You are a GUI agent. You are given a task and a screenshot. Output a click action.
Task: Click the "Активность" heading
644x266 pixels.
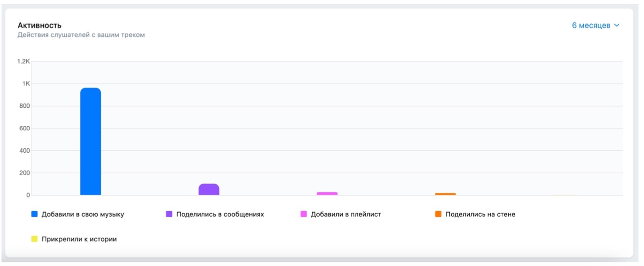coord(40,25)
